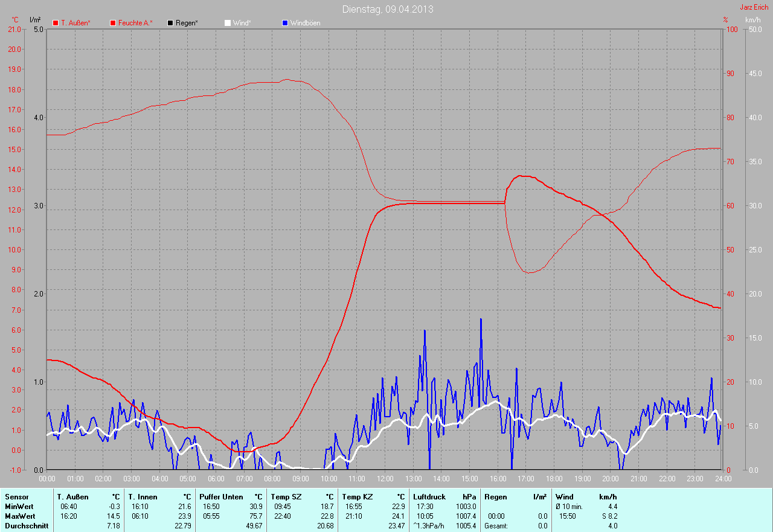The image size is (773, 532).
Task: Click the T. Innen column header
Action: (143, 497)
